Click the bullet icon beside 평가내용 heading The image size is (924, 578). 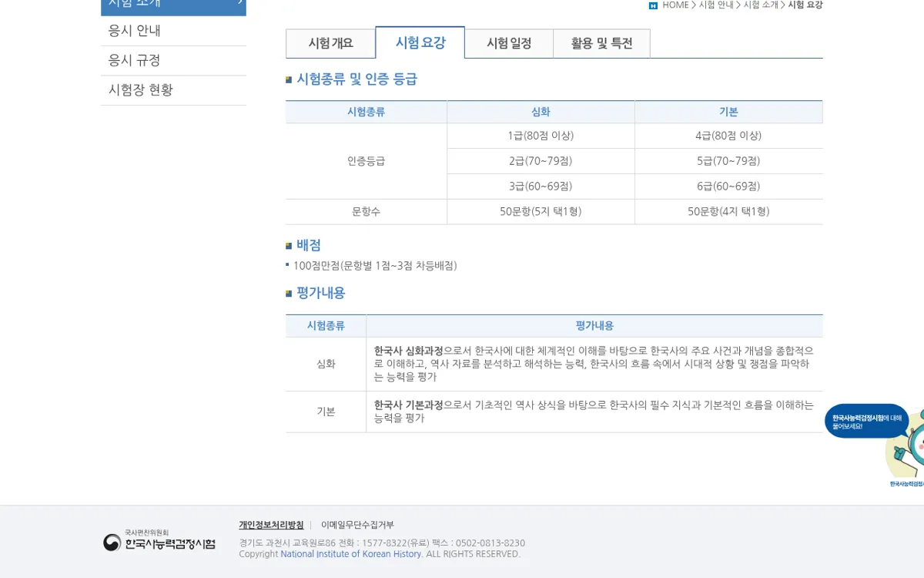[289, 294]
